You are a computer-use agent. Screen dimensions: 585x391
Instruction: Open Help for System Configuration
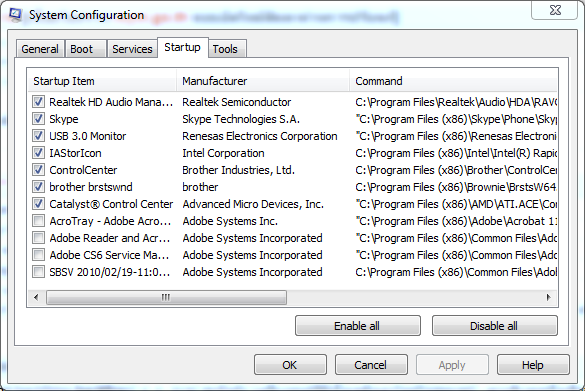click(533, 365)
